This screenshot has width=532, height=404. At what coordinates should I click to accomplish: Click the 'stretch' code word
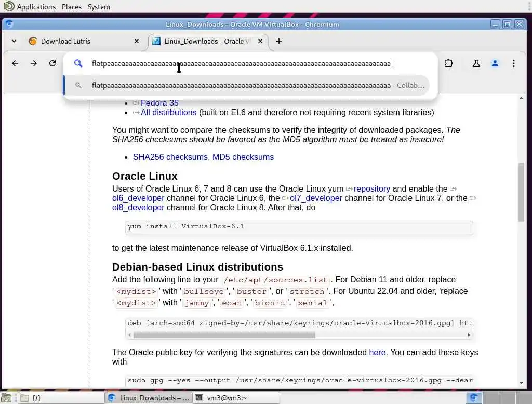(x=307, y=292)
